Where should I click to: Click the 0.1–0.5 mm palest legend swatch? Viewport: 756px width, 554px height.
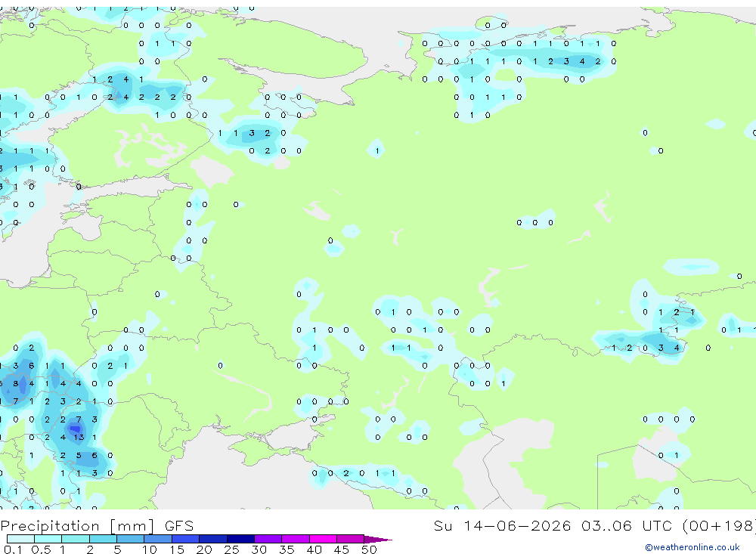(20, 539)
